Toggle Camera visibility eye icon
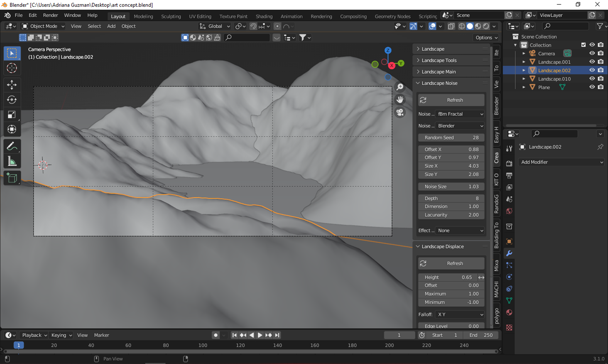 click(x=592, y=53)
